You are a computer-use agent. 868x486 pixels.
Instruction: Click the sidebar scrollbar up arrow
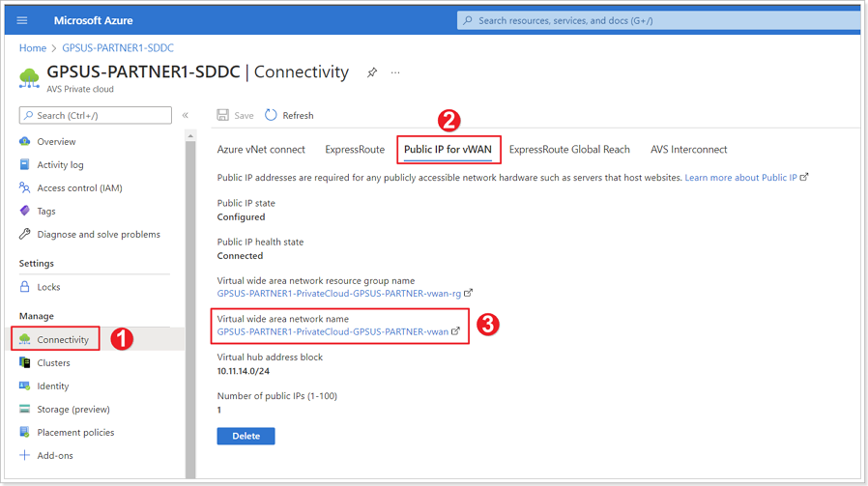click(190, 135)
